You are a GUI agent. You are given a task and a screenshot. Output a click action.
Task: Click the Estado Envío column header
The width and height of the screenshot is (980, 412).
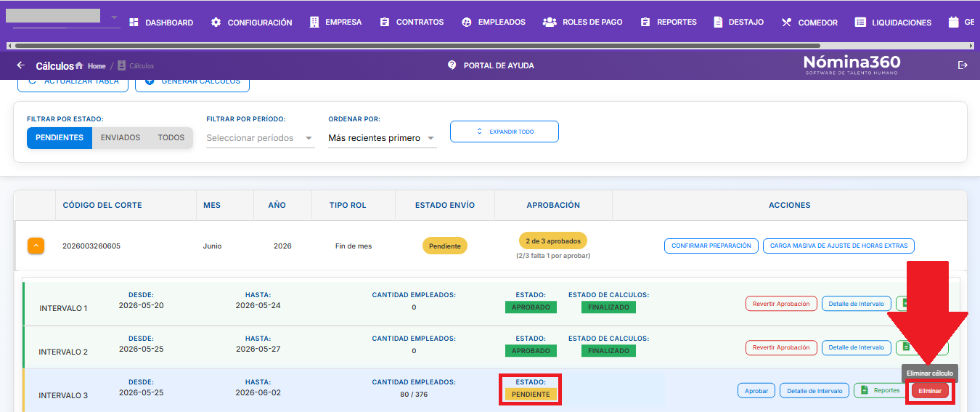[445, 205]
